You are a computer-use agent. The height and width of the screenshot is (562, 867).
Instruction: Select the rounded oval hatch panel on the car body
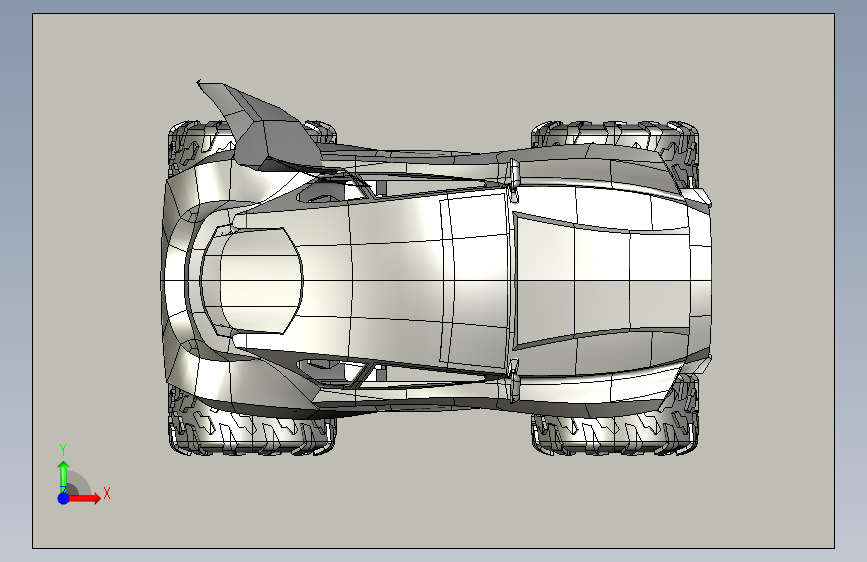click(x=252, y=280)
